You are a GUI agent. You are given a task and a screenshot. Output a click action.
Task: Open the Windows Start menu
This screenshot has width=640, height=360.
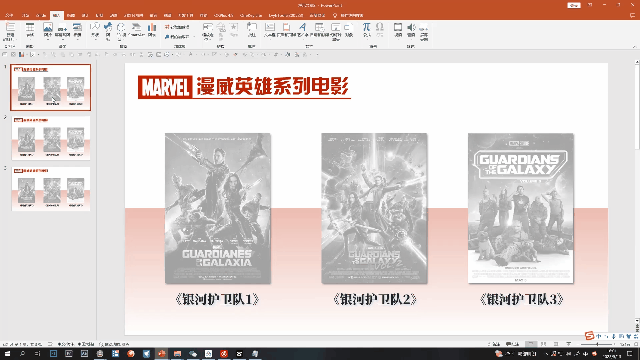7,353
